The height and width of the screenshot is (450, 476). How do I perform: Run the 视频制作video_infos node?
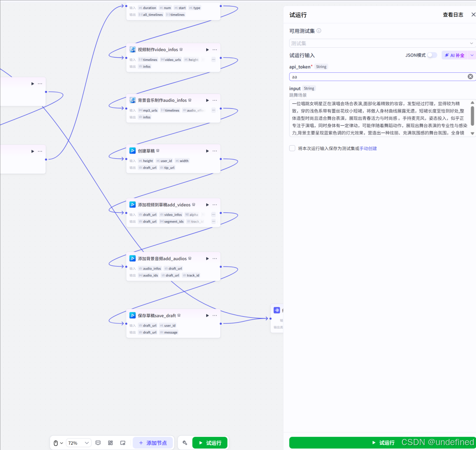(x=207, y=49)
